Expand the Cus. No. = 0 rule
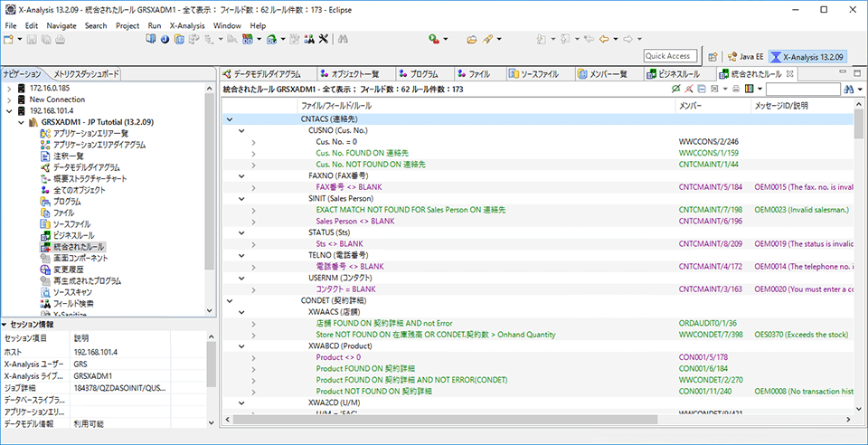This screenshot has width=868, height=445. (253, 142)
